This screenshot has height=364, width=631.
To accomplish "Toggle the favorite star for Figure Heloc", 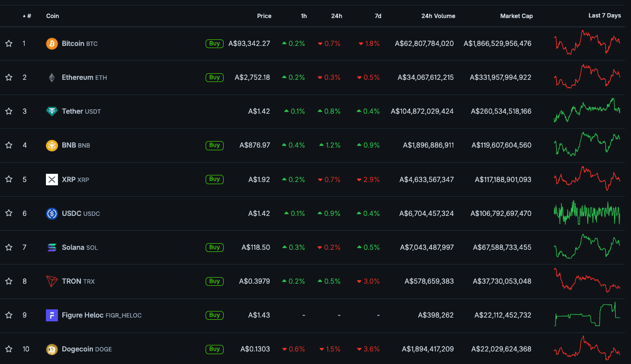I will click(9, 315).
